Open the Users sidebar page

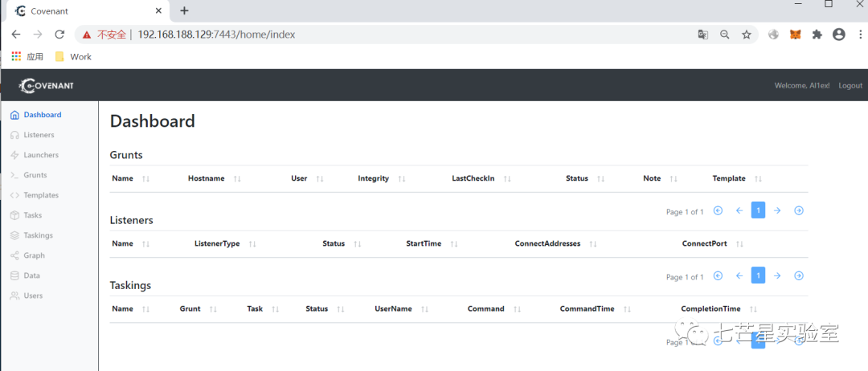(27, 296)
